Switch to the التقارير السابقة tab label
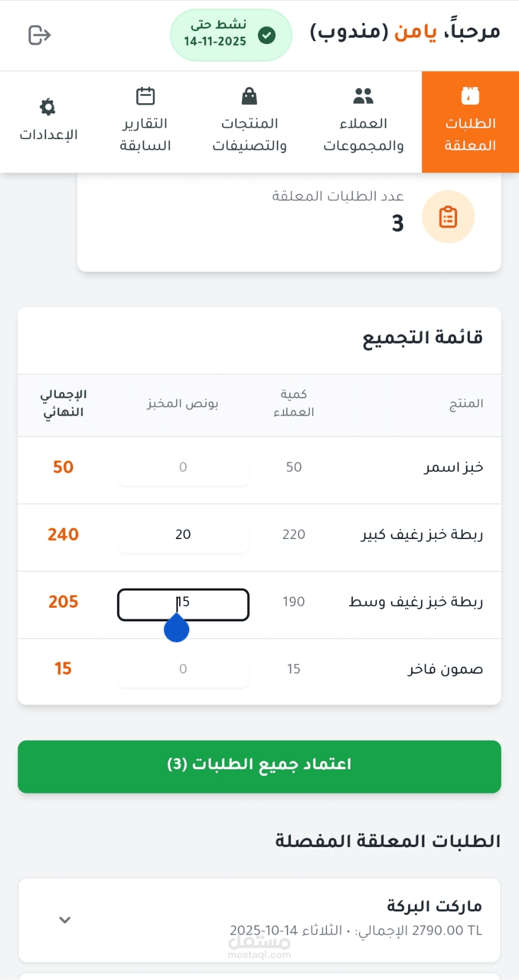Viewport: 519px width, 980px height. pos(145,135)
